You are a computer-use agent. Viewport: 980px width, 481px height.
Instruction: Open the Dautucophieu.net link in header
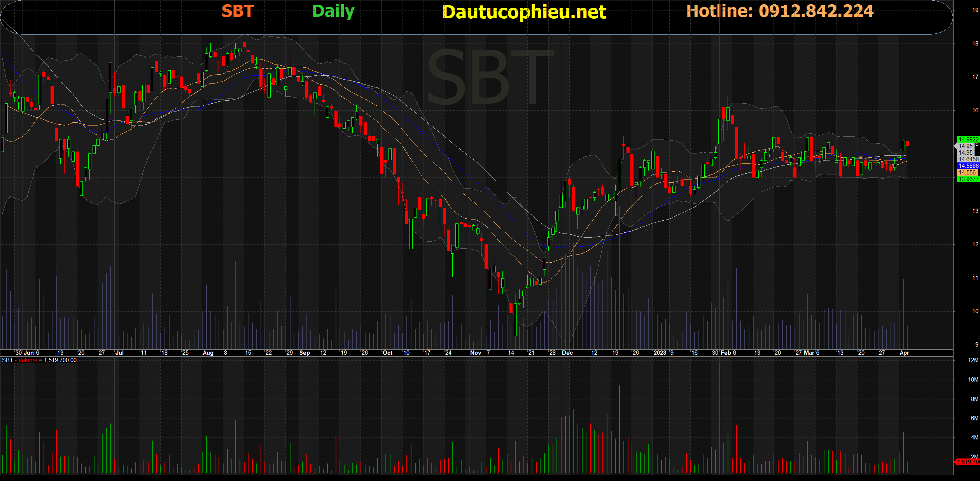524,12
